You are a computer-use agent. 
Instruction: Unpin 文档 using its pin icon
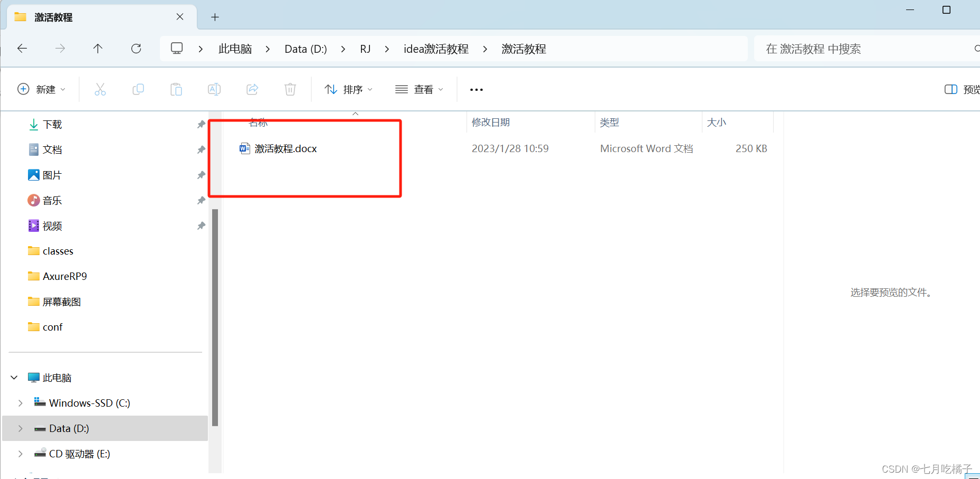(x=201, y=149)
